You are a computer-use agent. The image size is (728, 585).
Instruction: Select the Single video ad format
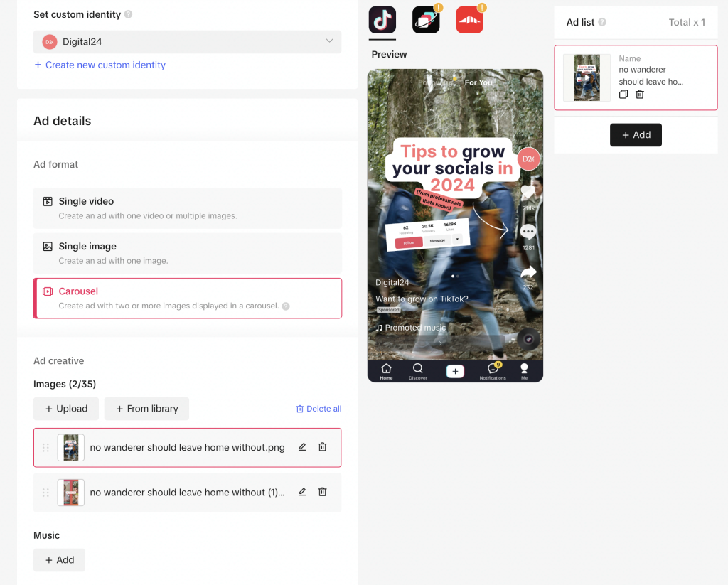[187, 208]
